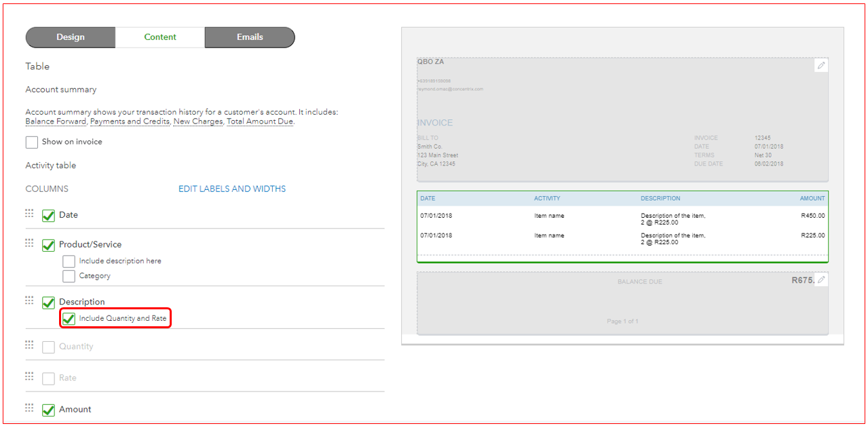Click drag handle icon beside Rate row
868x426 pixels.
coord(29,376)
